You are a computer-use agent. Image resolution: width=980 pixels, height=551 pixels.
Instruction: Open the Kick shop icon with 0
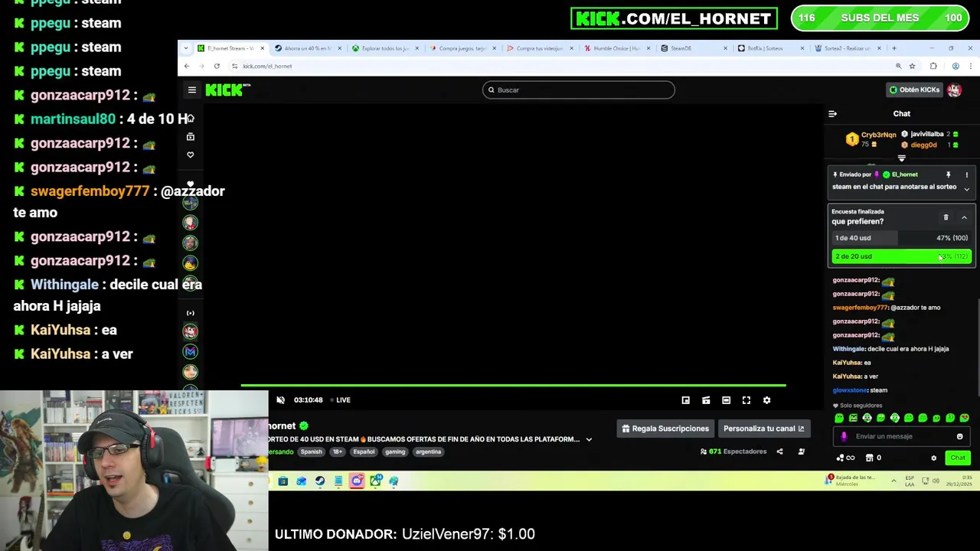(873, 458)
